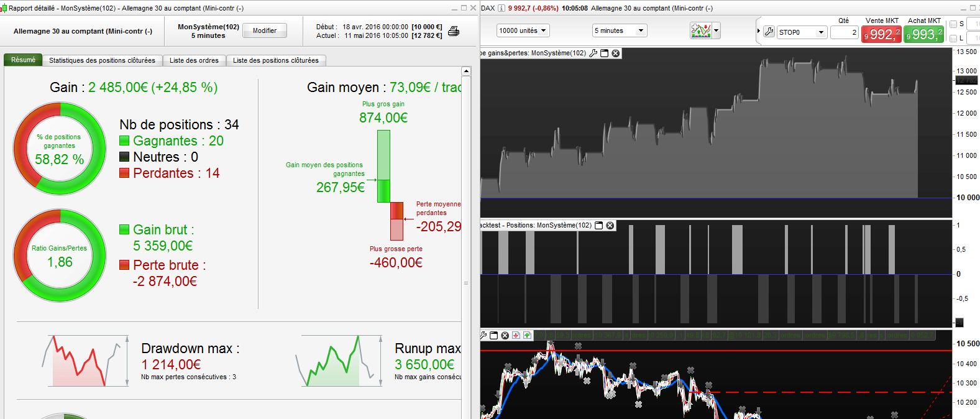
Task: Click the report window title bar icon
Action: 4,8
